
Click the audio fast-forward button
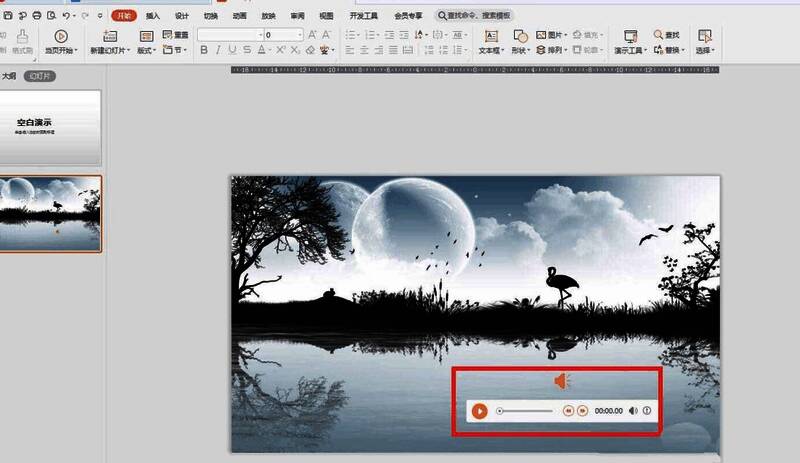(582, 411)
